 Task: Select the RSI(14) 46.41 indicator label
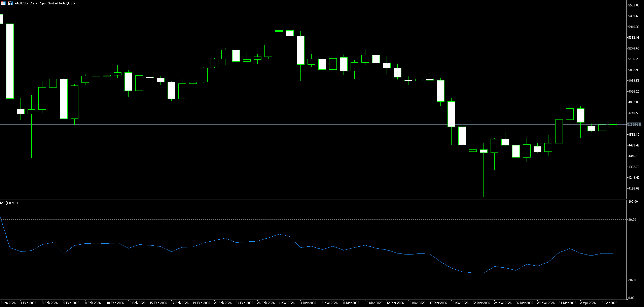[x=10, y=203]
